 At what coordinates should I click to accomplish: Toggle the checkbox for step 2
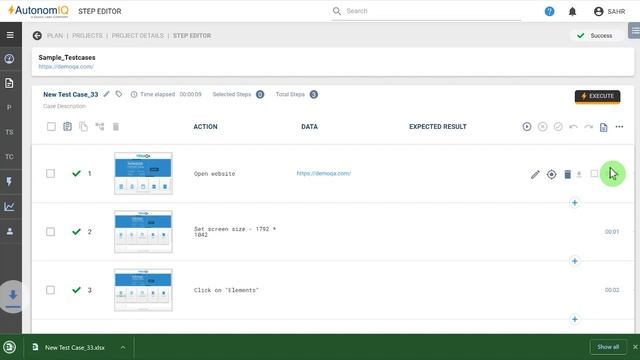coord(50,232)
